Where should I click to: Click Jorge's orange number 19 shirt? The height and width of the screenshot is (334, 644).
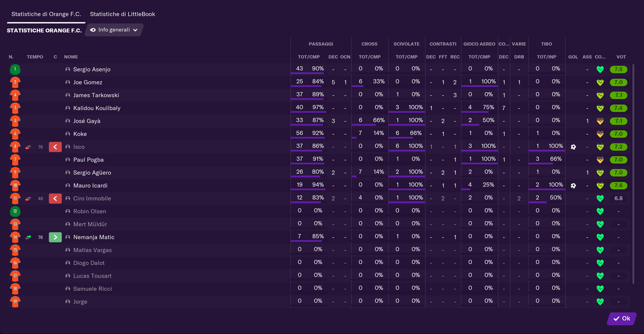pyautogui.click(x=15, y=302)
